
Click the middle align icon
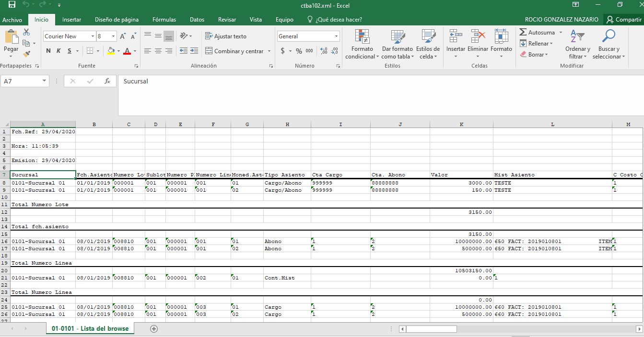[158, 35]
